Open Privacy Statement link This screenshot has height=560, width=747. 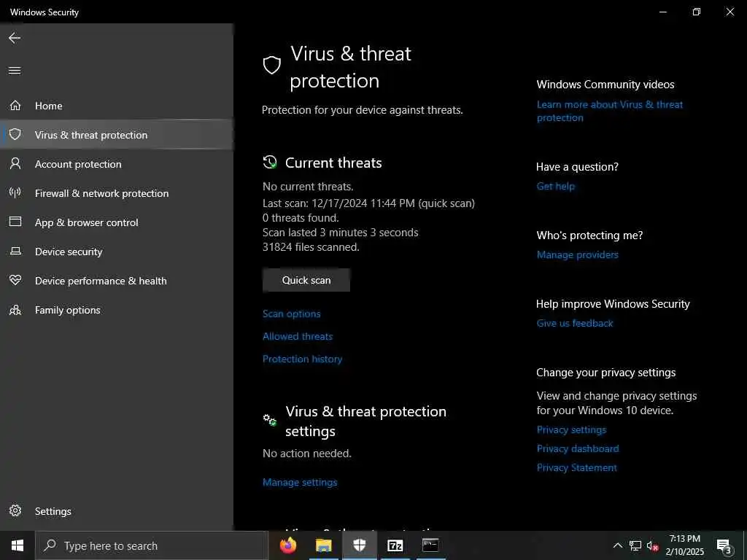point(576,467)
